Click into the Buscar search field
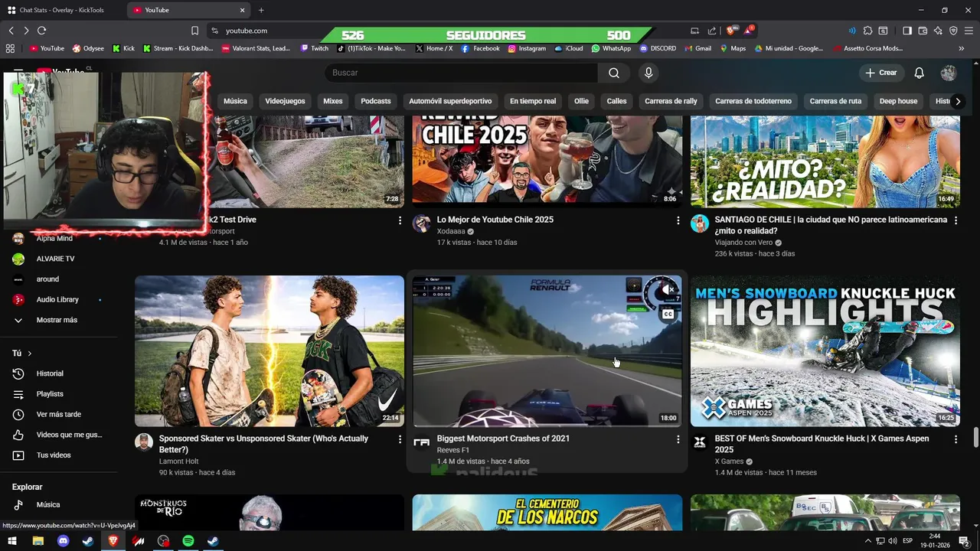The height and width of the screenshot is (551, 980). pos(461,73)
